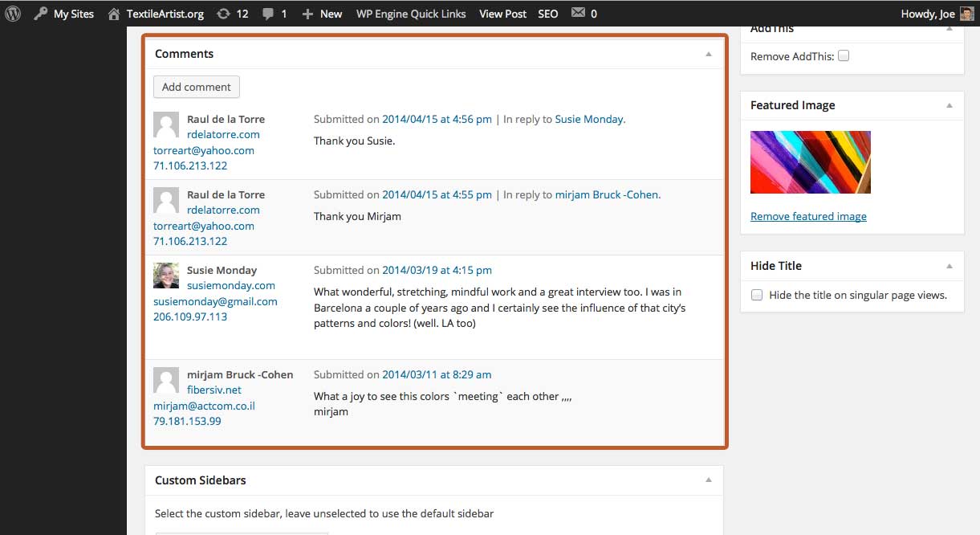Open WP Engine Quick Links
Screen dimensions: 980x535
[411, 14]
